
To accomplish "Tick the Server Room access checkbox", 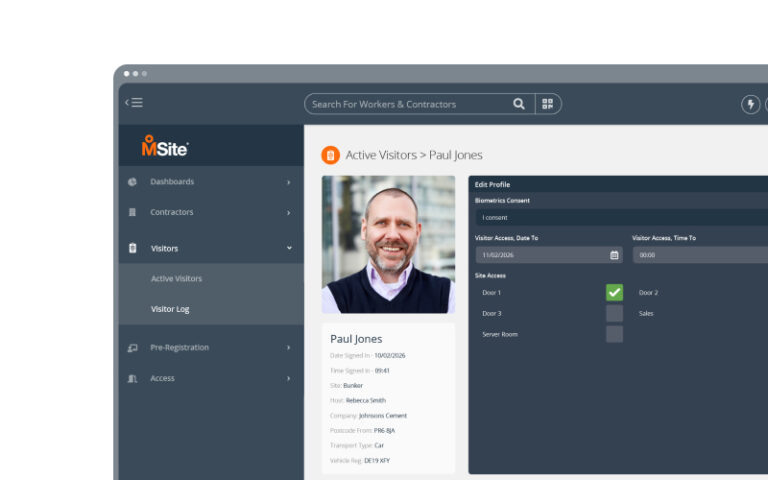I will (x=614, y=334).
